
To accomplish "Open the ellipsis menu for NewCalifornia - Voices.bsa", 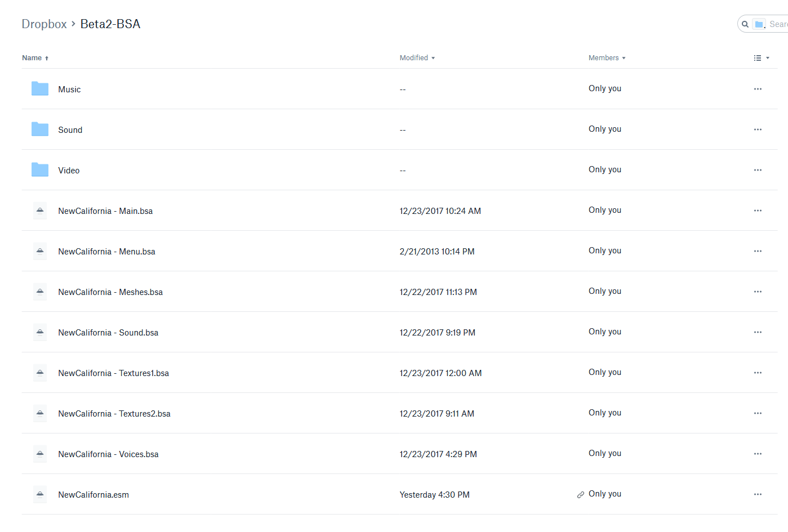I will pos(758,454).
